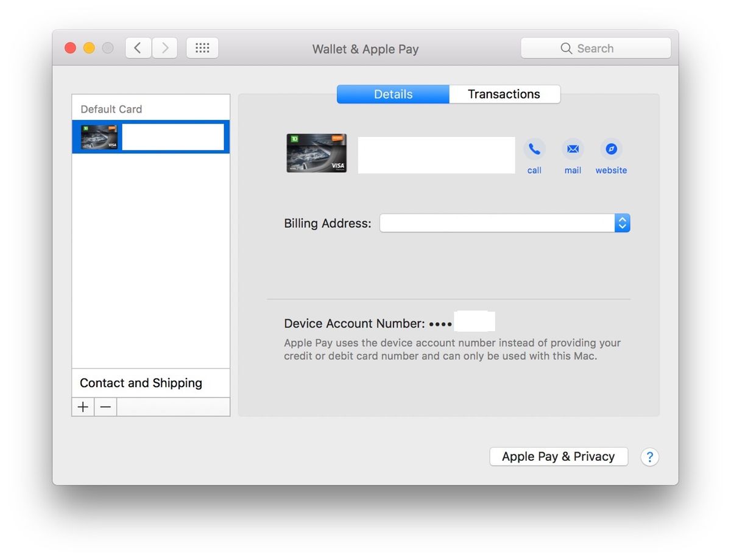Viewport: 731px width, 560px height.
Task: Click the back navigation arrow
Action: point(138,47)
